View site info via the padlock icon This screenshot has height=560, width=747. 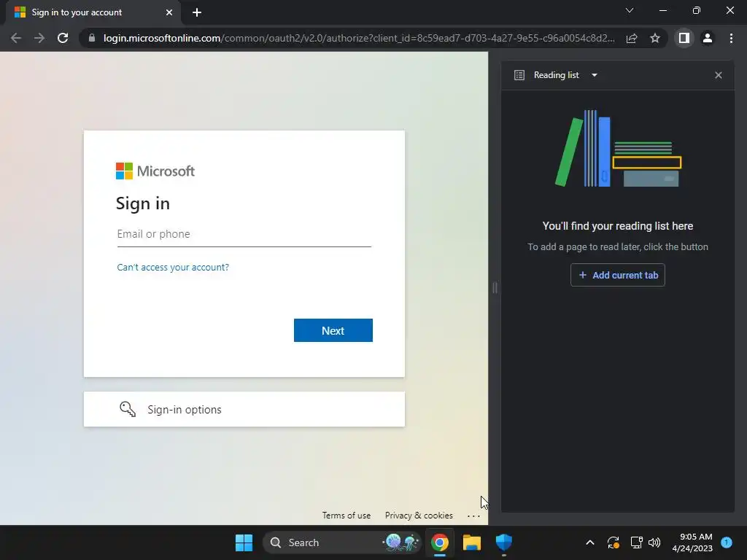point(92,38)
